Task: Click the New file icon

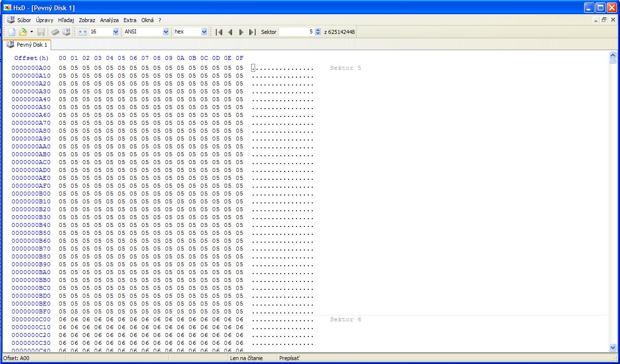Action: [x=12, y=32]
